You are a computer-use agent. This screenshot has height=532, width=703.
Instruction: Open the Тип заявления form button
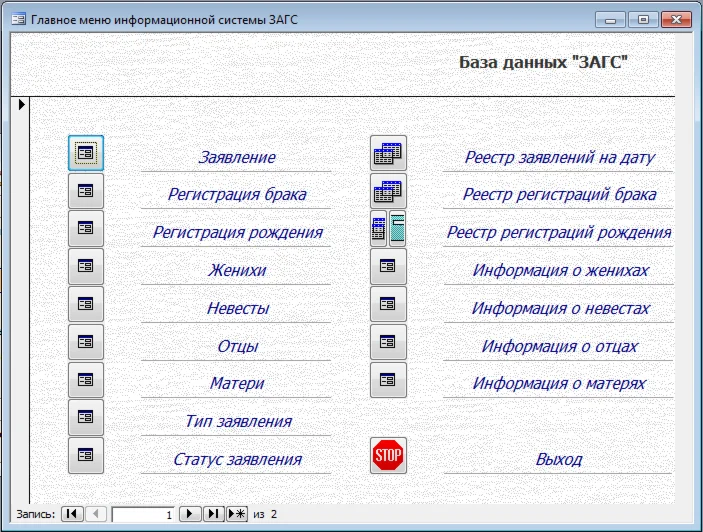(86, 418)
